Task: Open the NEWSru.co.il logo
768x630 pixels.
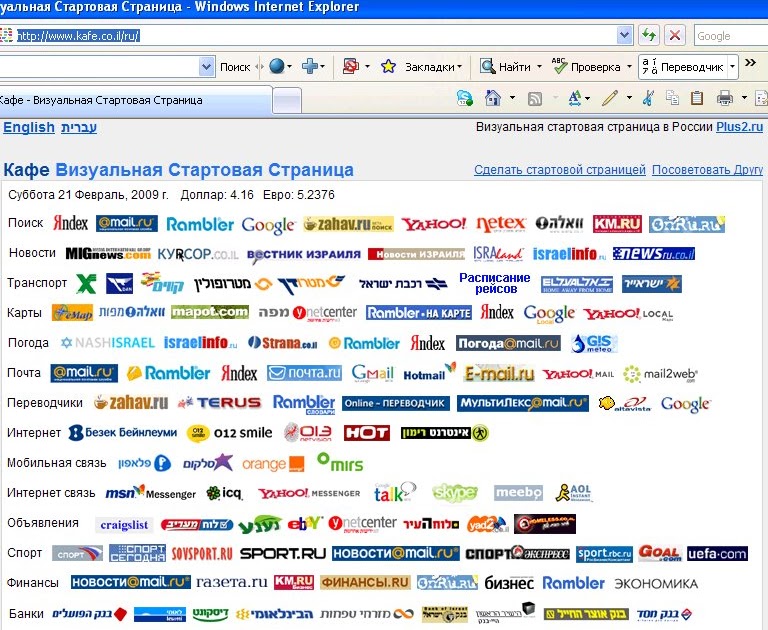Action: [653, 253]
